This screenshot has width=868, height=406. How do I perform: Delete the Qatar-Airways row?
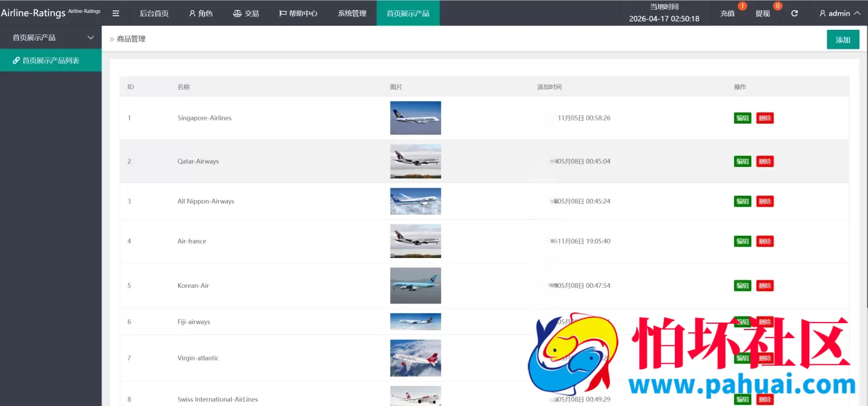point(765,162)
